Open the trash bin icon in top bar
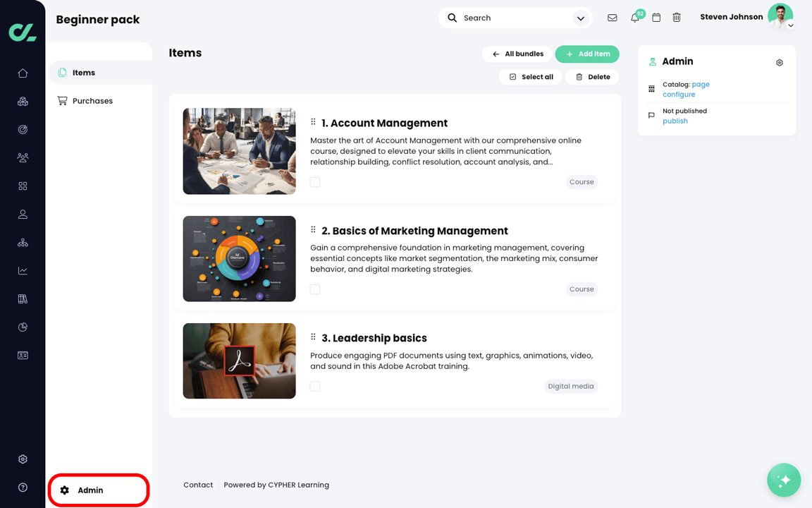Viewport: 812px width, 508px height. [x=677, y=18]
